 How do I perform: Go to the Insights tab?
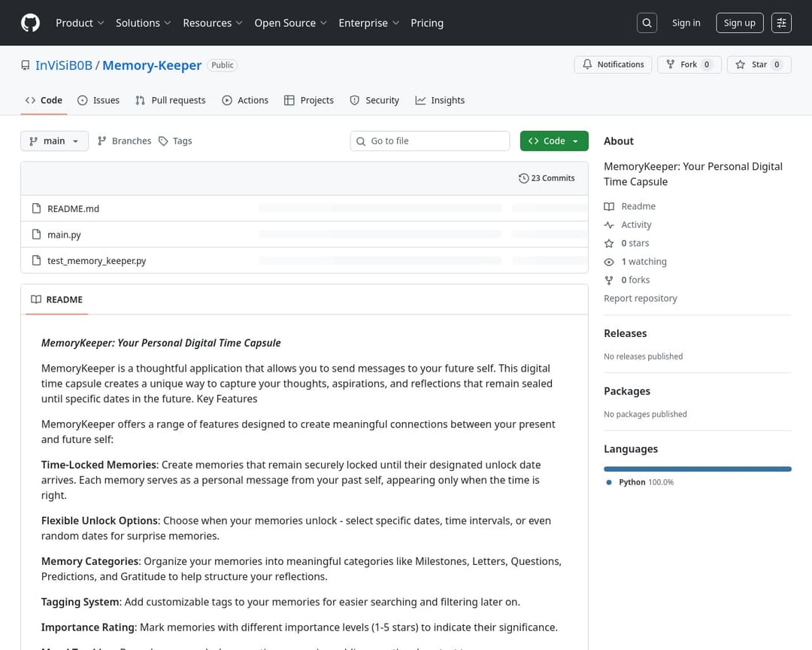click(440, 100)
